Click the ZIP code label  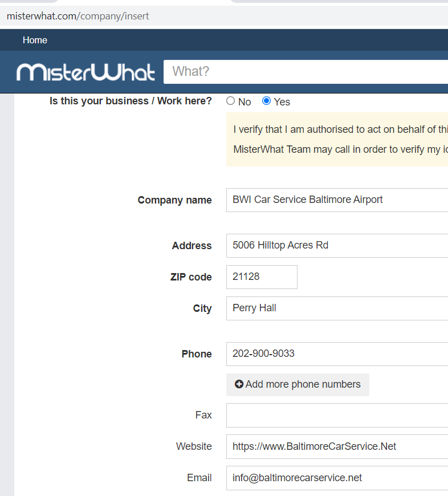pyautogui.click(x=191, y=277)
